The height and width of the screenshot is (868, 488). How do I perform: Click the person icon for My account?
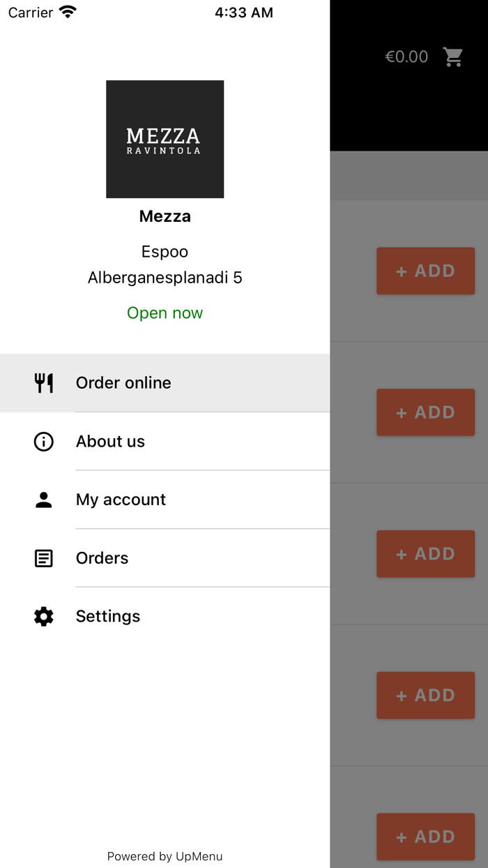pos(43,500)
